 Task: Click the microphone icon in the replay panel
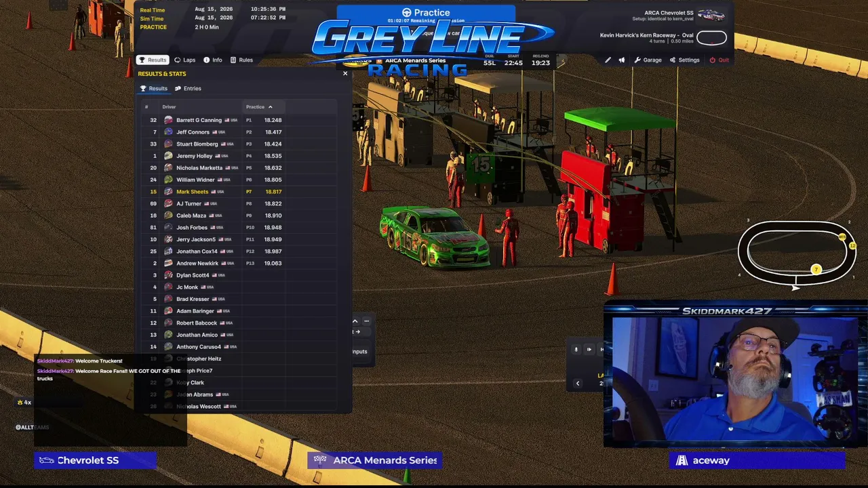click(x=576, y=350)
